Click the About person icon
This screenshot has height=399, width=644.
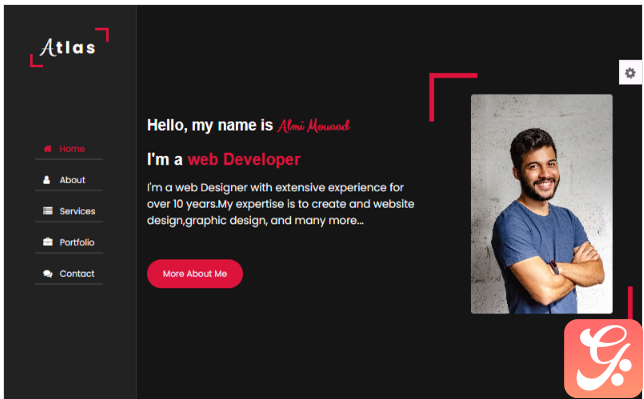(x=47, y=180)
